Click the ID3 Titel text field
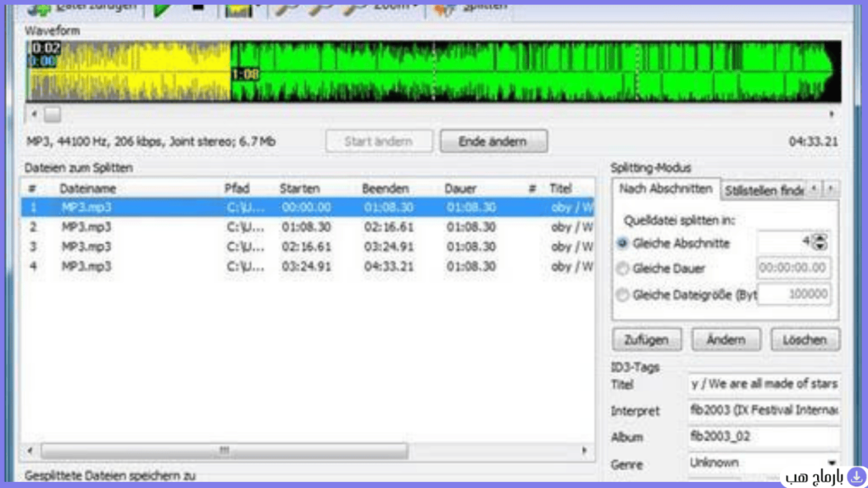 [764, 384]
